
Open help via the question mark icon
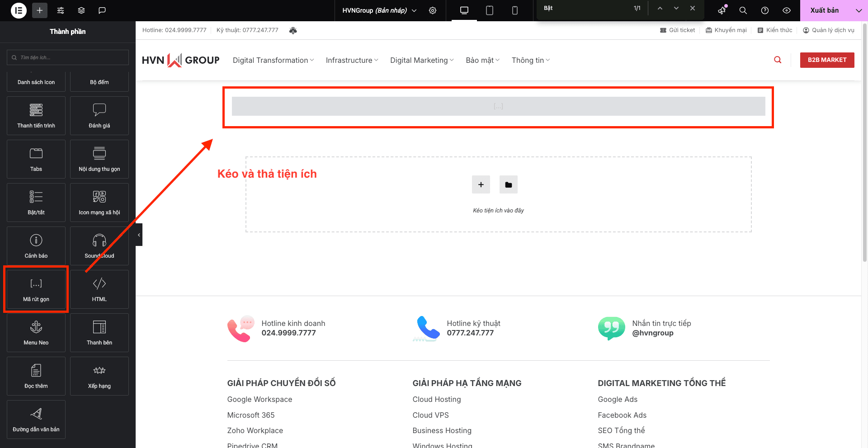pyautogui.click(x=764, y=10)
